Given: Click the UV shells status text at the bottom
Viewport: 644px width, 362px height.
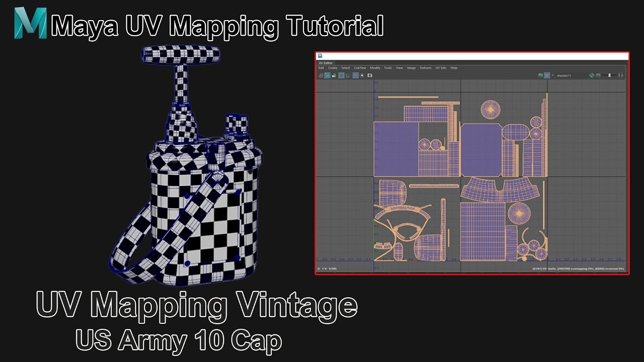Looking at the screenshot, I should tap(578, 269).
